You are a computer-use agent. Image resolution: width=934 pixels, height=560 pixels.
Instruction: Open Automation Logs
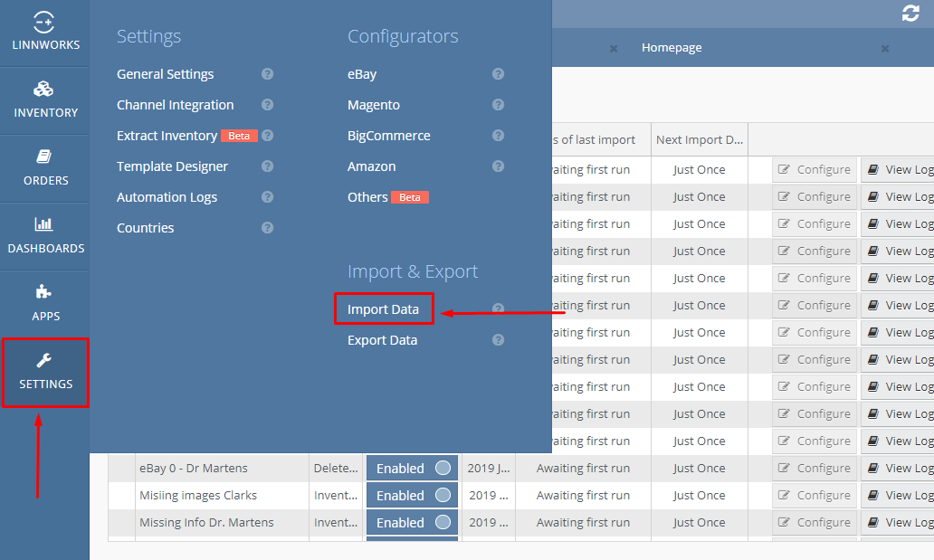pyautogui.click(x=167, y=197)
